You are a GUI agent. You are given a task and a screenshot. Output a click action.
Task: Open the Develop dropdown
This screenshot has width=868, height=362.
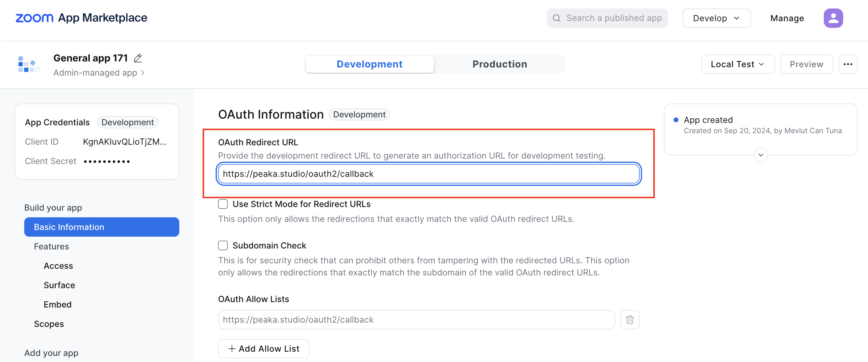pyautogui.click(x=716, y=18)
